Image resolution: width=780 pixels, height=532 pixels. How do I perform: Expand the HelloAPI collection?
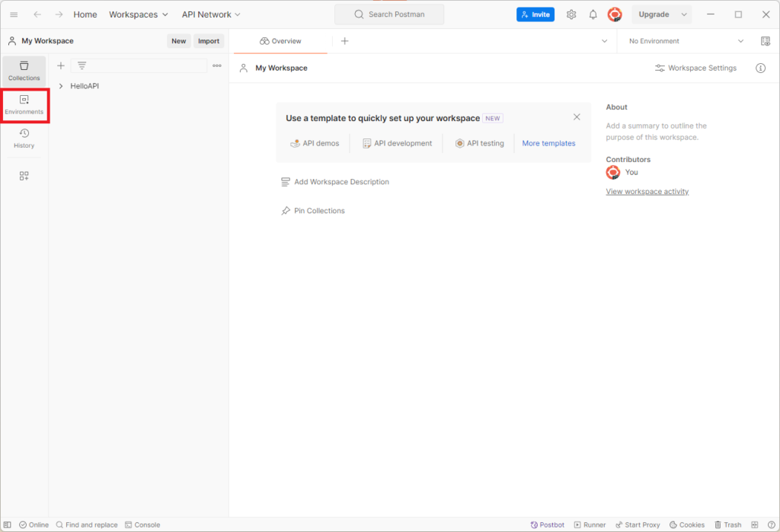[61, 86]
